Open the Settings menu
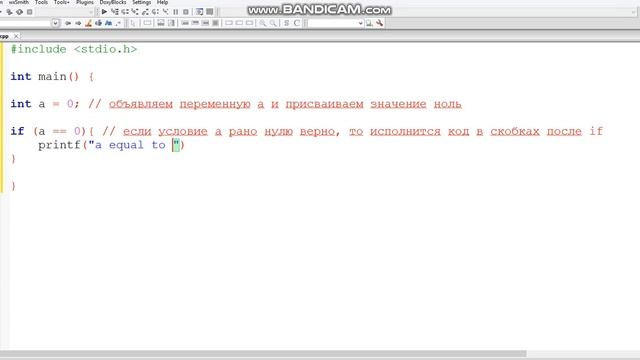 pyautogui.click(x=141, y=2)
